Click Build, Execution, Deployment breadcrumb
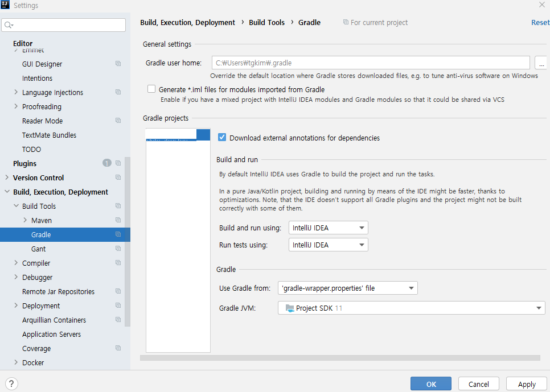The image size is (550, 392). (x=188, y=22)
